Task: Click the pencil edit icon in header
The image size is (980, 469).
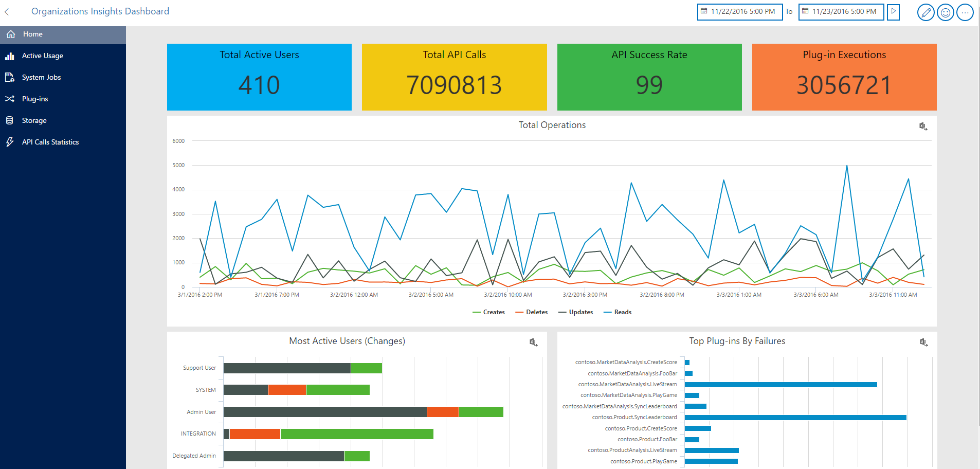Action: 925,12
